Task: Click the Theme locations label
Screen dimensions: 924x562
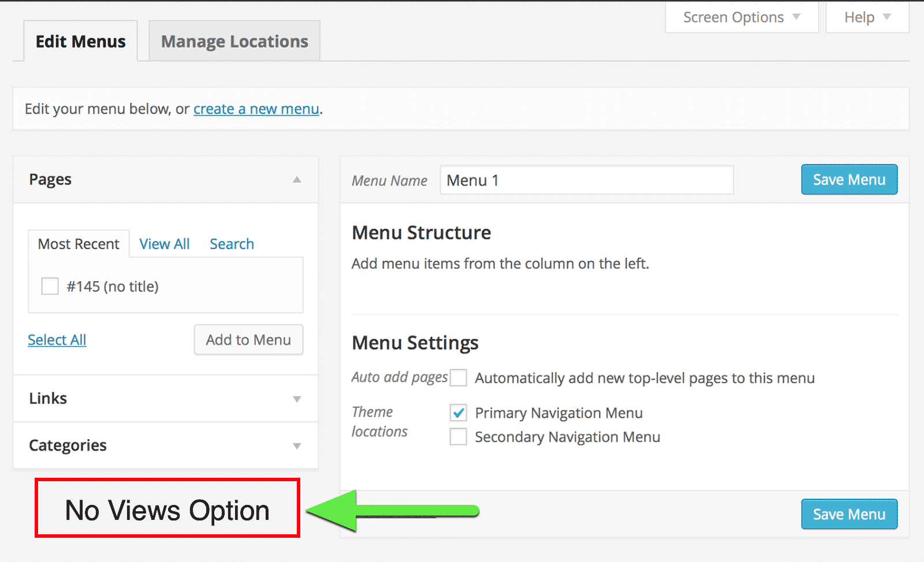Action: [x=379, y=422]
